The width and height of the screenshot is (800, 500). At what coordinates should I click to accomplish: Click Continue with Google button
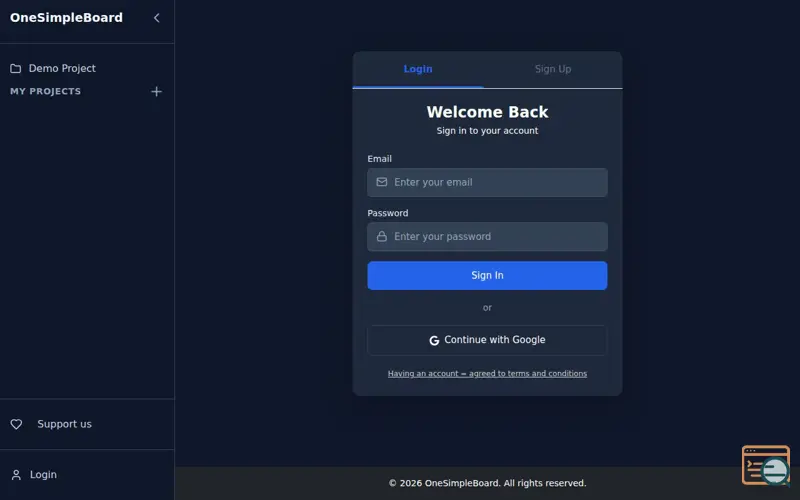tap(487, 340)
